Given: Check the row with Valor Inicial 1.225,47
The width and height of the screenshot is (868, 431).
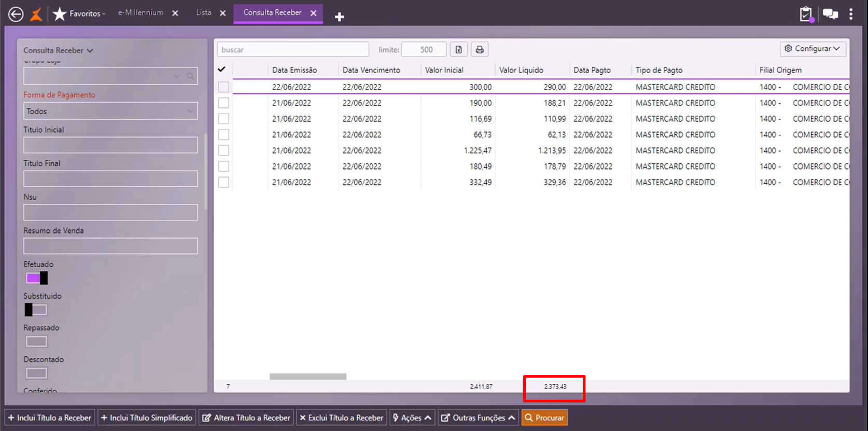Looking at the screenshot, I should click(223, 150).
